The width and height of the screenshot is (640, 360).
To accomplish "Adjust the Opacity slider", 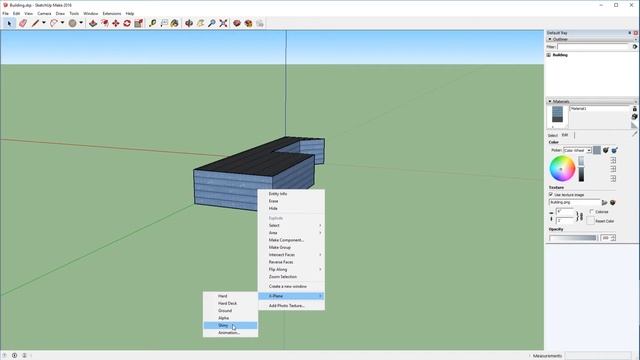I will [573, 238].
